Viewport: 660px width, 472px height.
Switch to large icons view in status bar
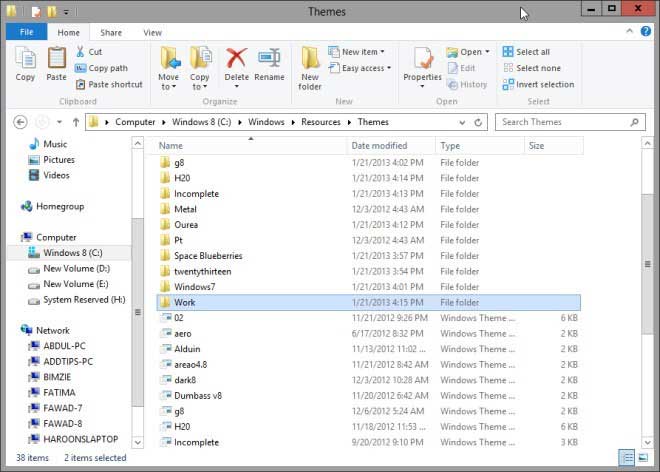click(643, 457)
